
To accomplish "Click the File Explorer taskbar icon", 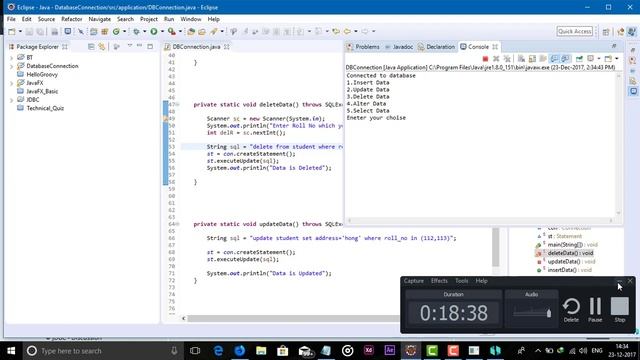I will [261, 351].
